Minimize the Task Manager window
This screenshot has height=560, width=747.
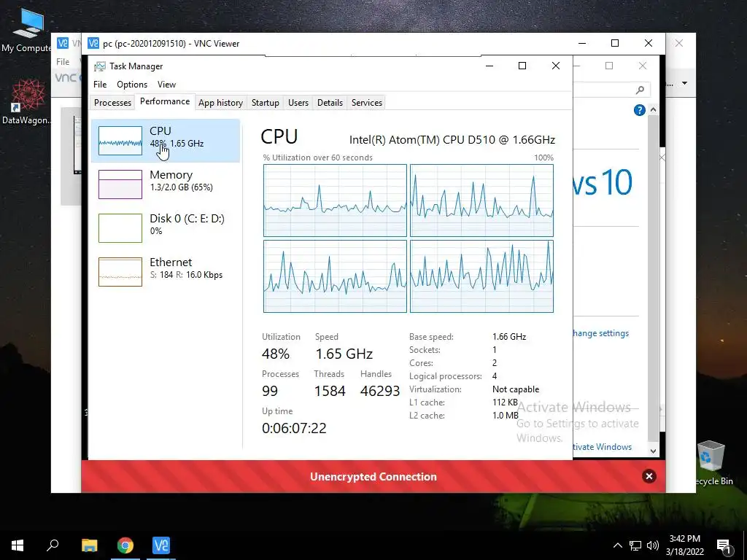(489, 66)
